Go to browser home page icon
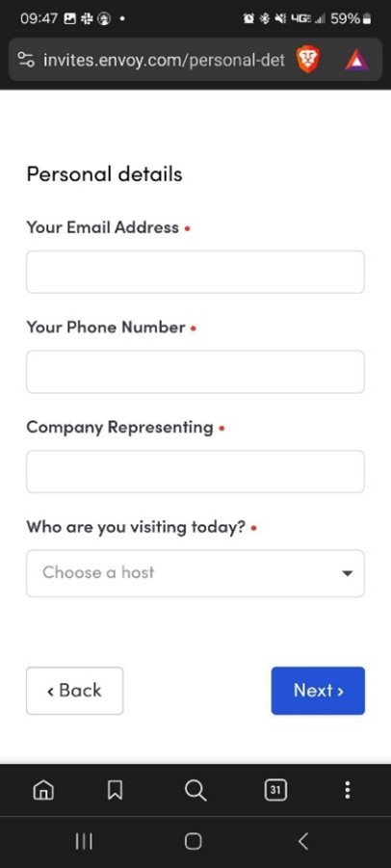Screen dimensions: 391x868 coord(43,790)
